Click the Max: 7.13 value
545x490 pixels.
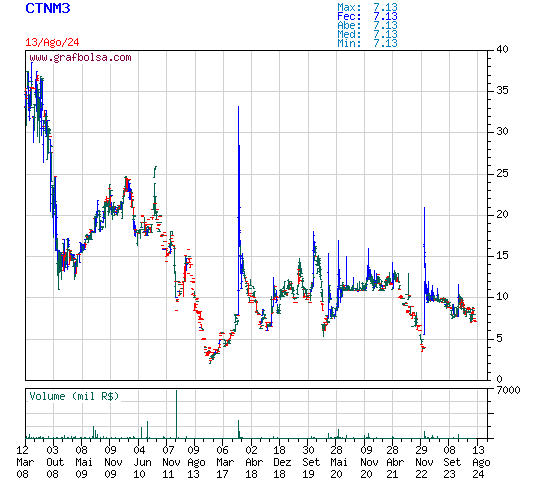coord(367,7)
